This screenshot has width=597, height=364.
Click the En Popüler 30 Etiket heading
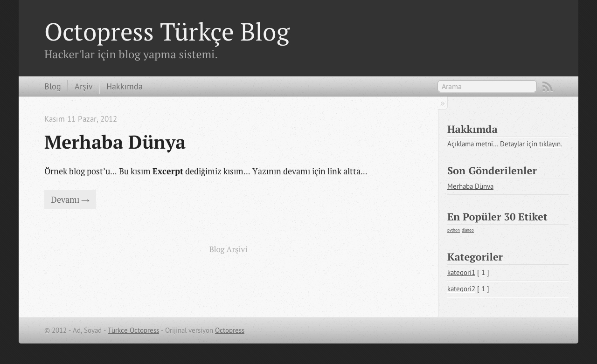pyautogui.click(x=497, y=217)
